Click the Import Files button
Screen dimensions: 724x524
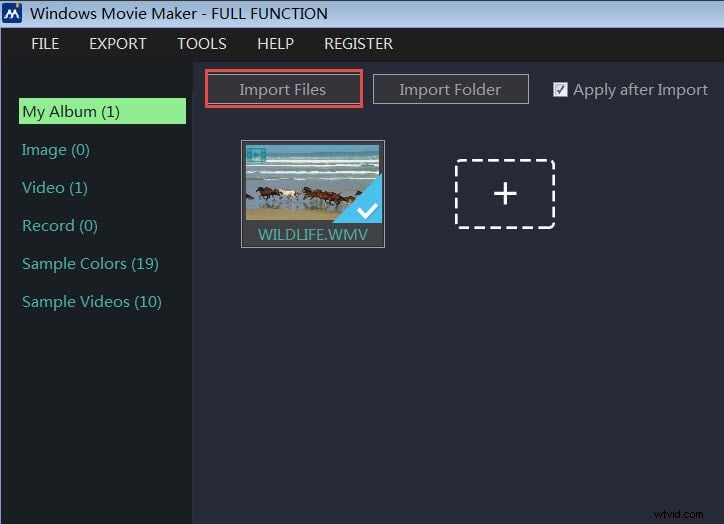284,89
